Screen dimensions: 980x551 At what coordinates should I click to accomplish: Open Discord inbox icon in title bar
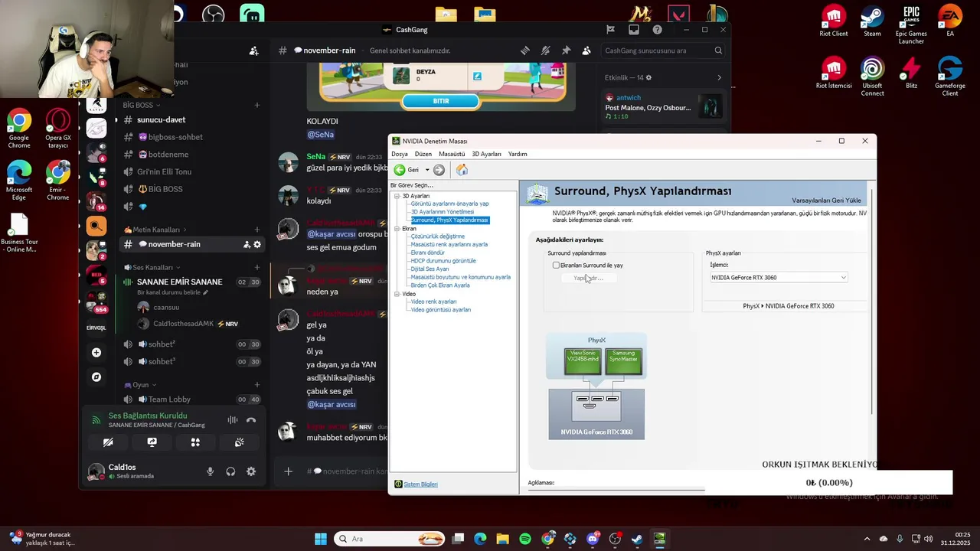tap(634, 30)
